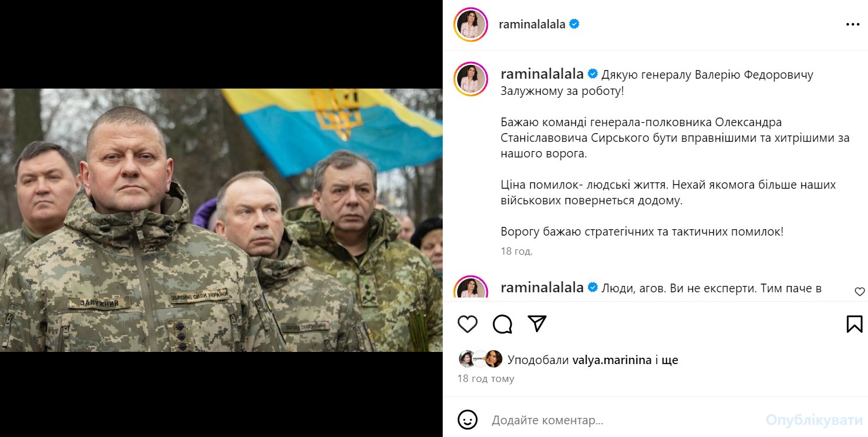
Task: Show all likes via "ще" link
Action: (670, 360)
